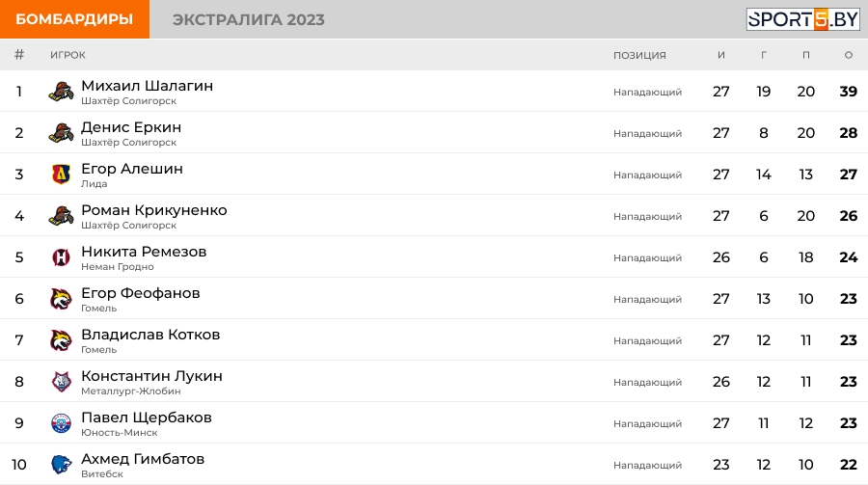Click the Юность-Минск club logo

click(x=61, y=423)
